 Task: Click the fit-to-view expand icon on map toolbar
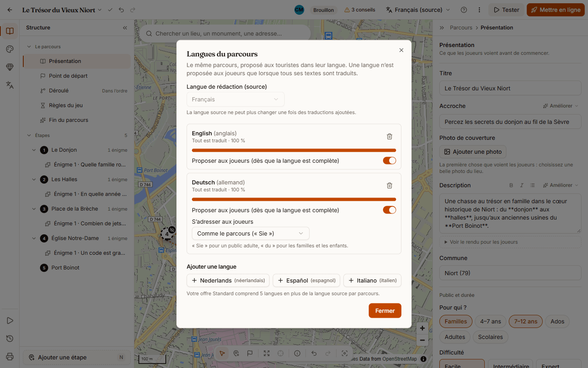(x=267, y=353)
